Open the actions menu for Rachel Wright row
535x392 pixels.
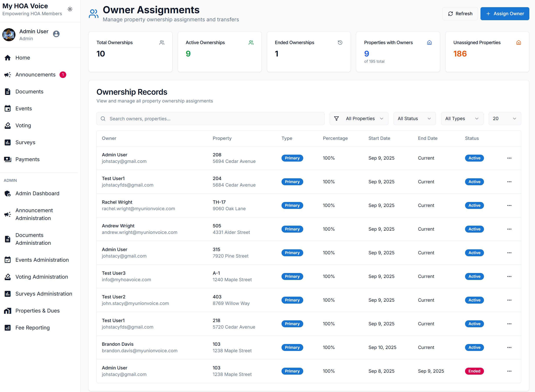tap(509, 205)
